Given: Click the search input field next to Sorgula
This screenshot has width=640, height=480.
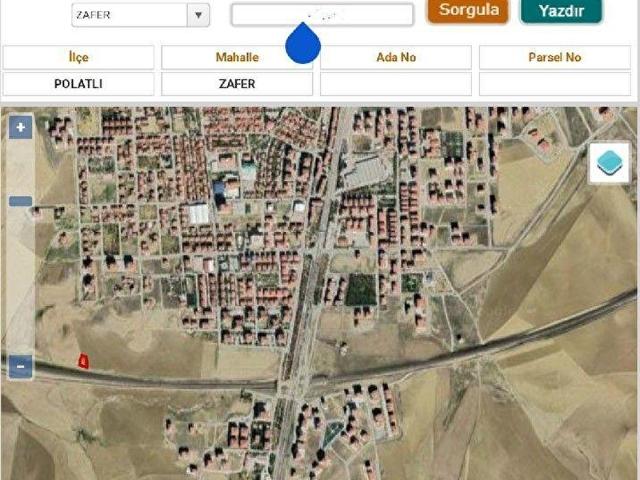Looking at the screenshot, I should point(322,15).
